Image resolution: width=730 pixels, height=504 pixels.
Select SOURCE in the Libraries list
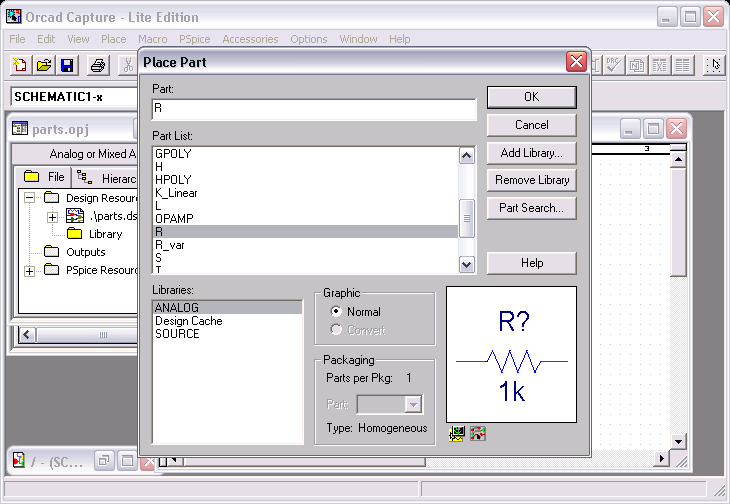pyautogui.click(x=228, y=334)
